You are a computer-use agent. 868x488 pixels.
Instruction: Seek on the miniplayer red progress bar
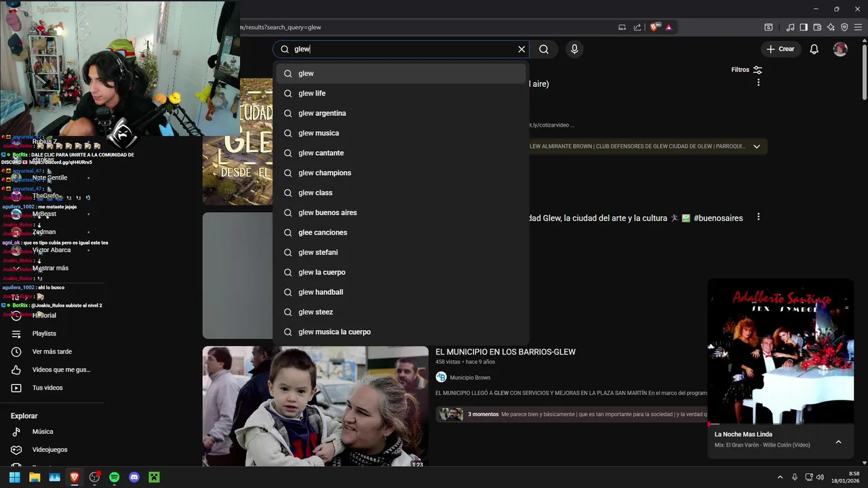(781, 424)
